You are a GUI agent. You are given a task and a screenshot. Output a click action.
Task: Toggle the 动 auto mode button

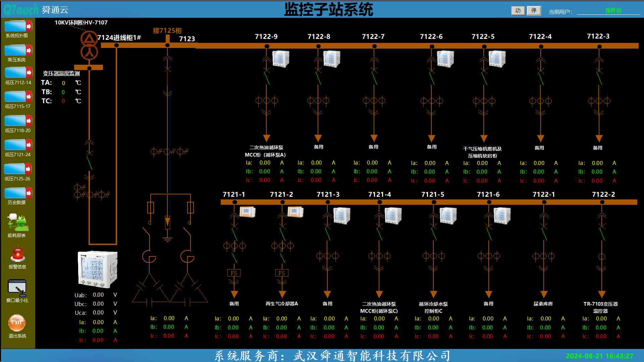518,11
